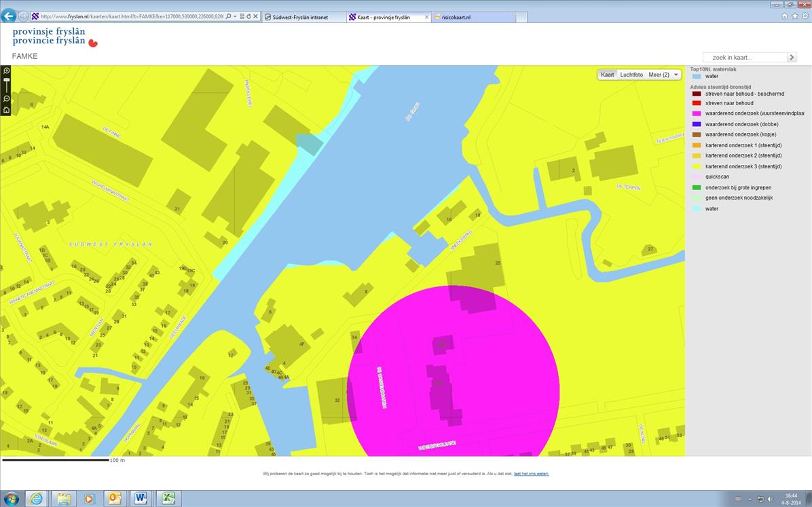Click legend entry 'geen onderzoek noodzakelijk'
Viewport: 812px width, 507px height.
click(739, 198)
